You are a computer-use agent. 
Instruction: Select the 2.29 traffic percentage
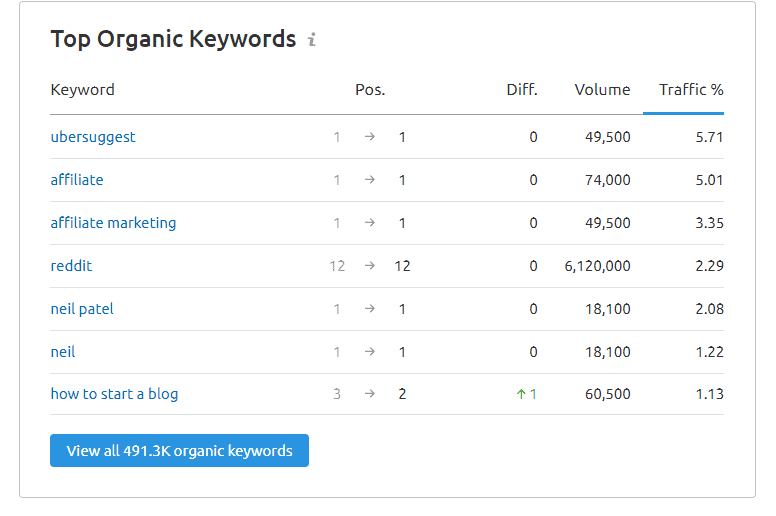tap(709, 266)
